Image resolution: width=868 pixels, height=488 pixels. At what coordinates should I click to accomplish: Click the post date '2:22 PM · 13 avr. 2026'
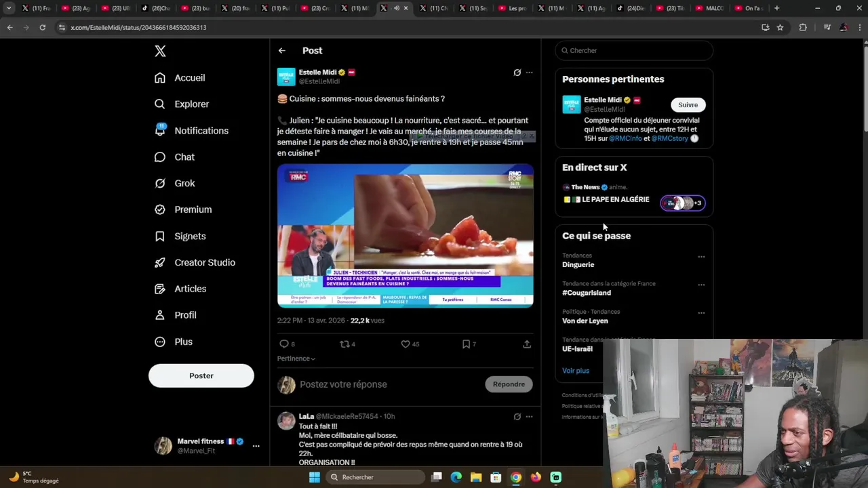pyautogui.click(x=311, y=321)
